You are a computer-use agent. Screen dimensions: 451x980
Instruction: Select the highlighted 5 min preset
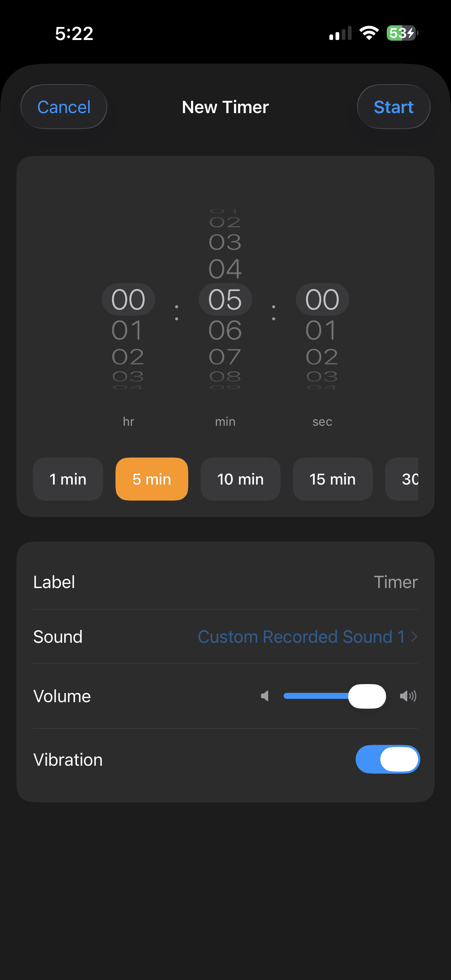152,479
